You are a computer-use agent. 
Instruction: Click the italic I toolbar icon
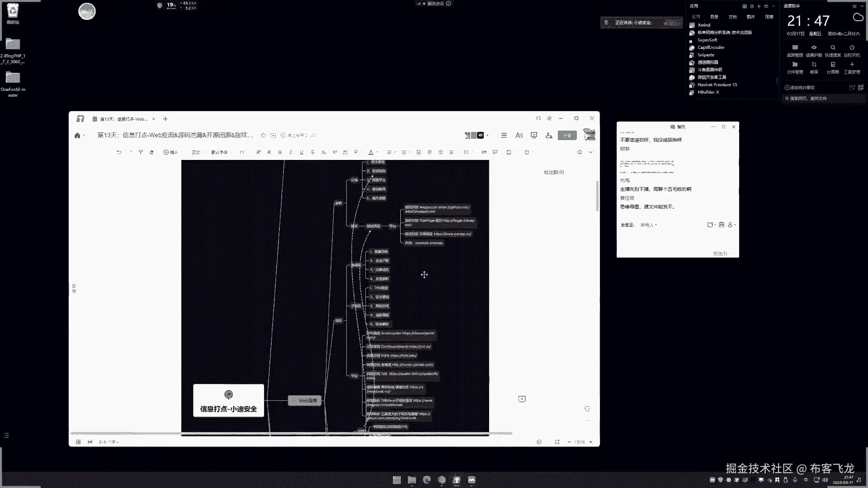pos(291,152)
